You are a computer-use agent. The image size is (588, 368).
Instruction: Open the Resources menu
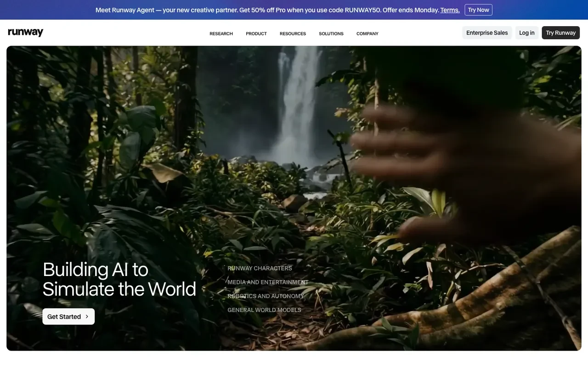coord(293,34)
